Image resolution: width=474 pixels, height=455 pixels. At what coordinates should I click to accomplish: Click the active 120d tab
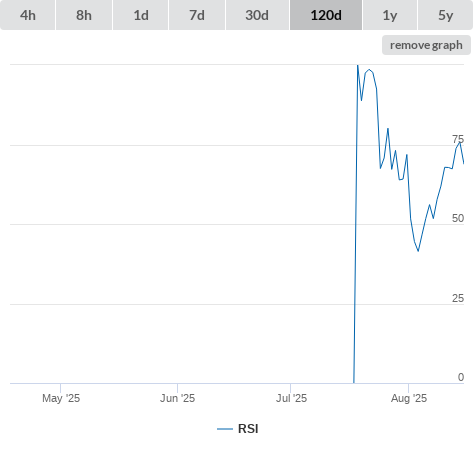click(x=326, y=15)
